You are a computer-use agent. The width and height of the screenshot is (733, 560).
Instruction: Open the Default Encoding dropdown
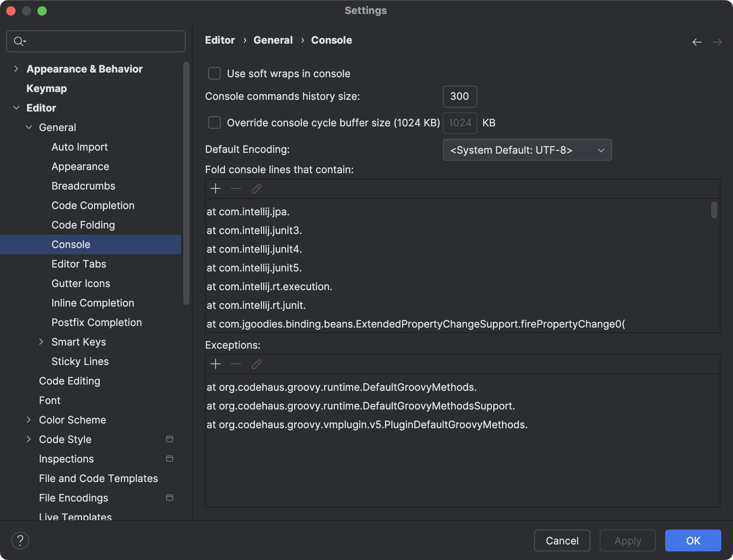tap(527, 150)
